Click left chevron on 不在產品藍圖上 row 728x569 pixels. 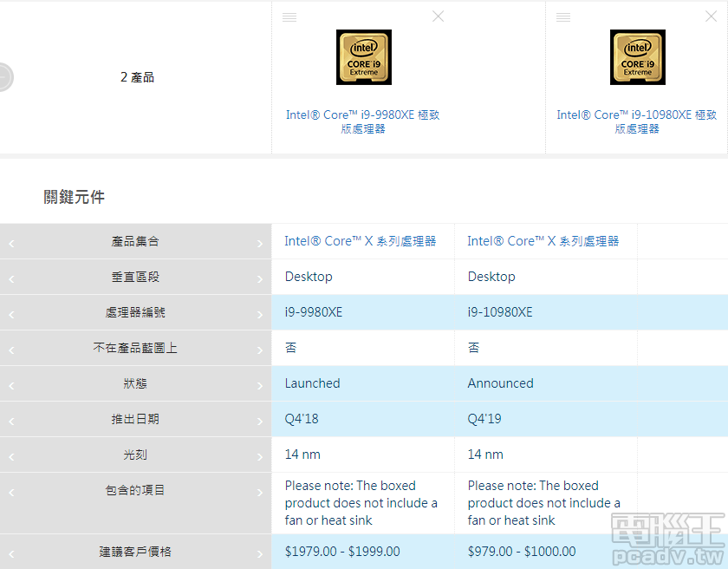12,348
